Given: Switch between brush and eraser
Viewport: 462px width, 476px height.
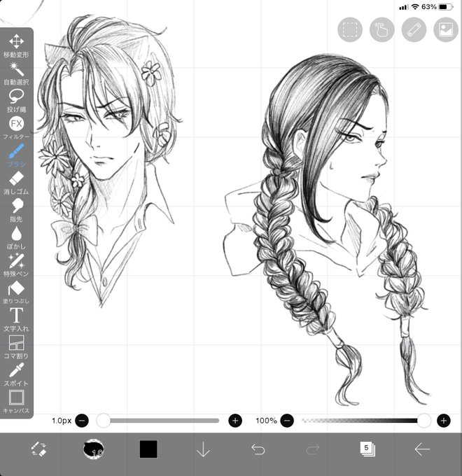Looking at the screenshot, I should click(x=39, y=449).
